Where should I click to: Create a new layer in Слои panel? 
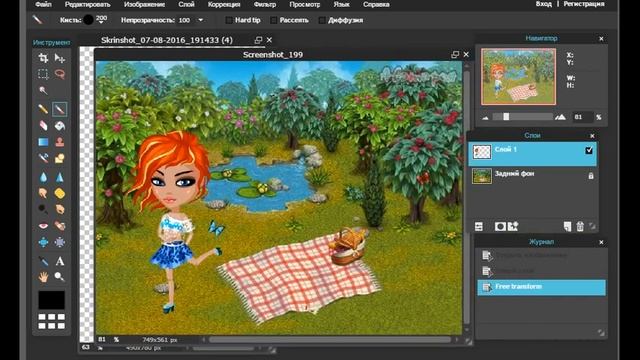point(567,227)
